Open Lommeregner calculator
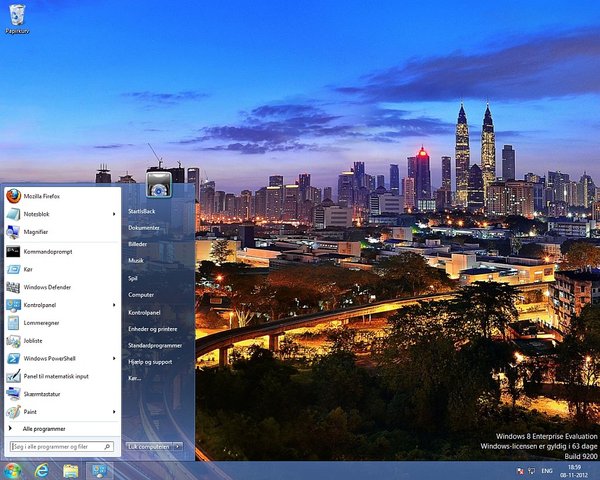Viewport: 600px width, 480px height. click(41, 322)
